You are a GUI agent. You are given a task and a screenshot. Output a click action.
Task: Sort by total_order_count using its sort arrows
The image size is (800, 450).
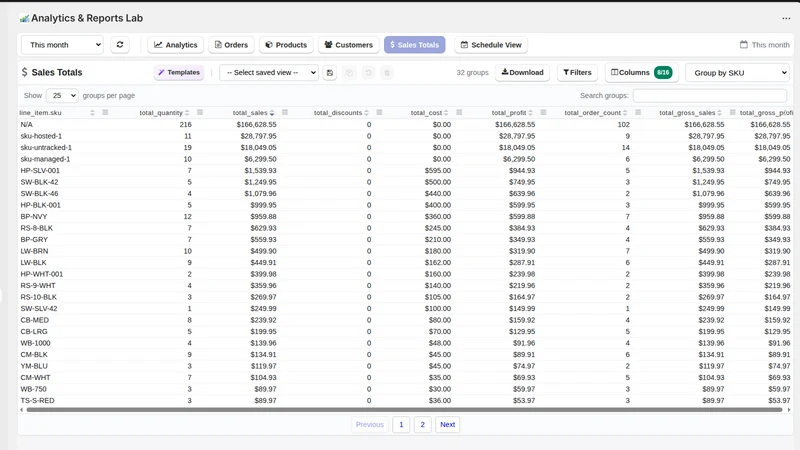[625, 113]
